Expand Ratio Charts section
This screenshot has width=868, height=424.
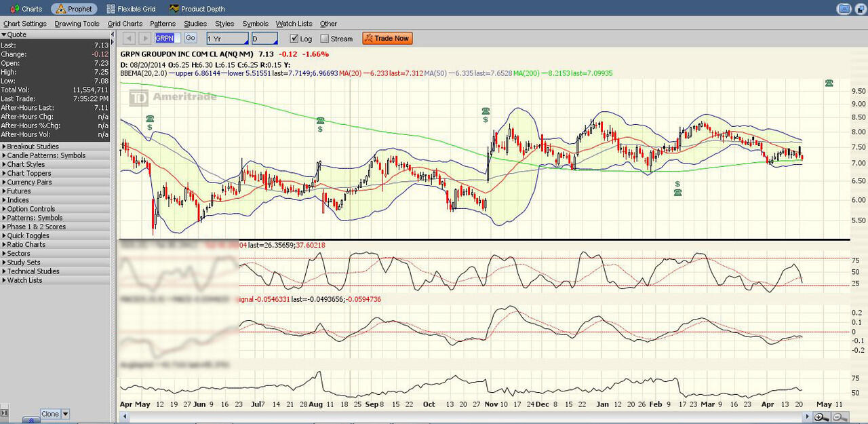point(55,244)
